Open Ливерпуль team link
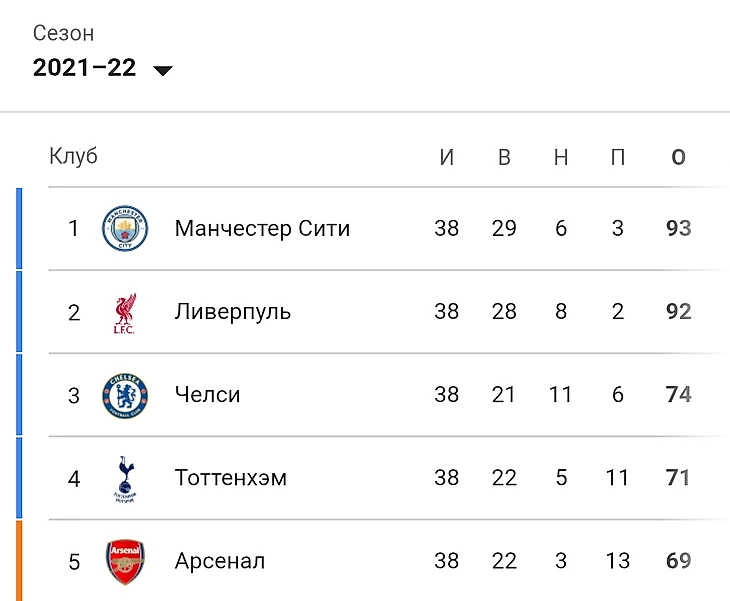 click(x=233, y=312)
